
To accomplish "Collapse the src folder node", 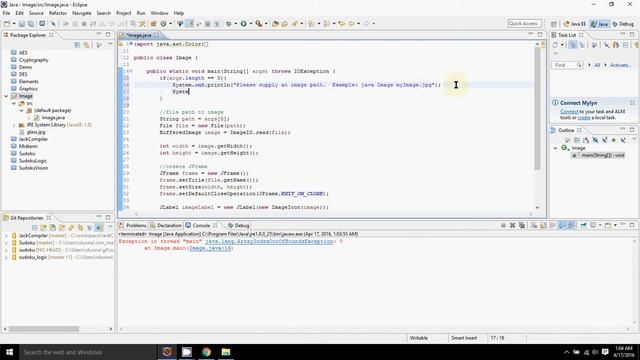I will click(x=14, y=104).
